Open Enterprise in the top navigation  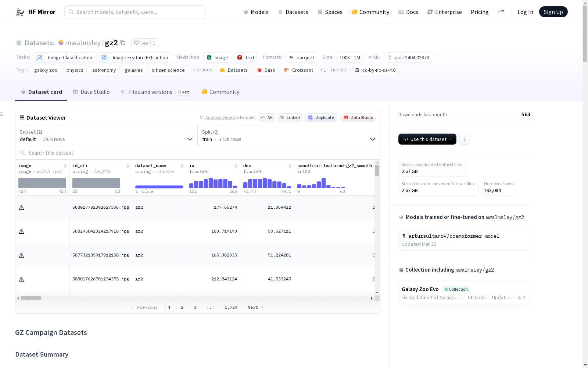[x=445, y=12]
